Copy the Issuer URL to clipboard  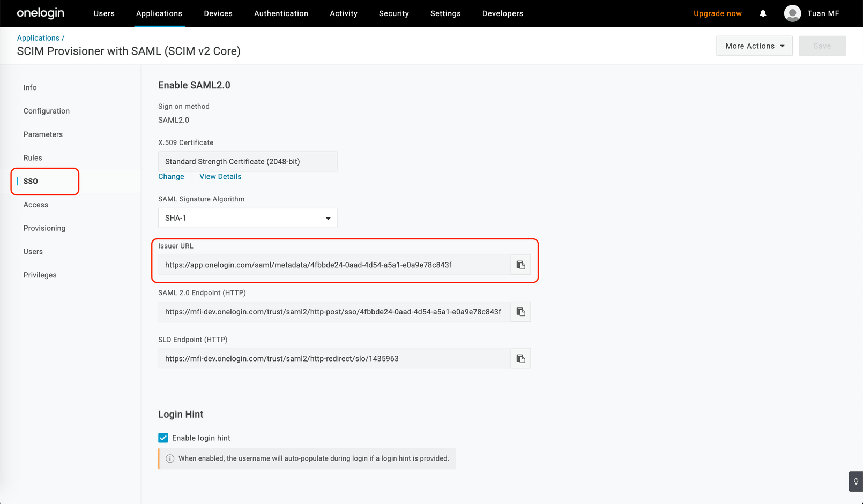[x=520, y=265]
